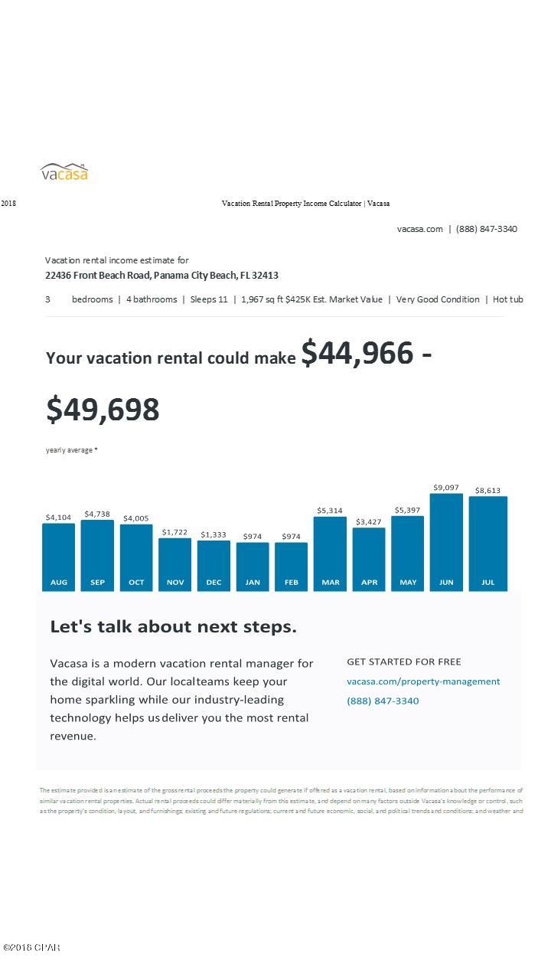Select the JUL bar showing $8,613
The image size is (551, 980).
[x=487, y=544]
